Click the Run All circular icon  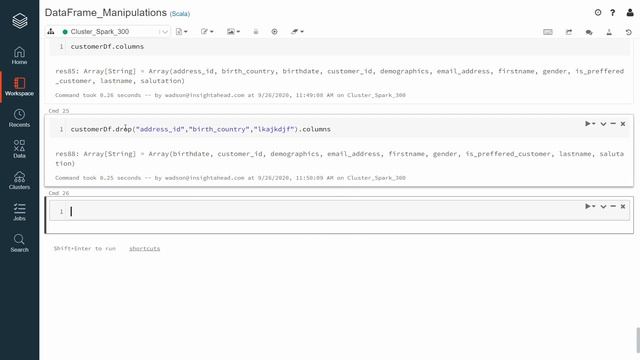coord(274,31)
